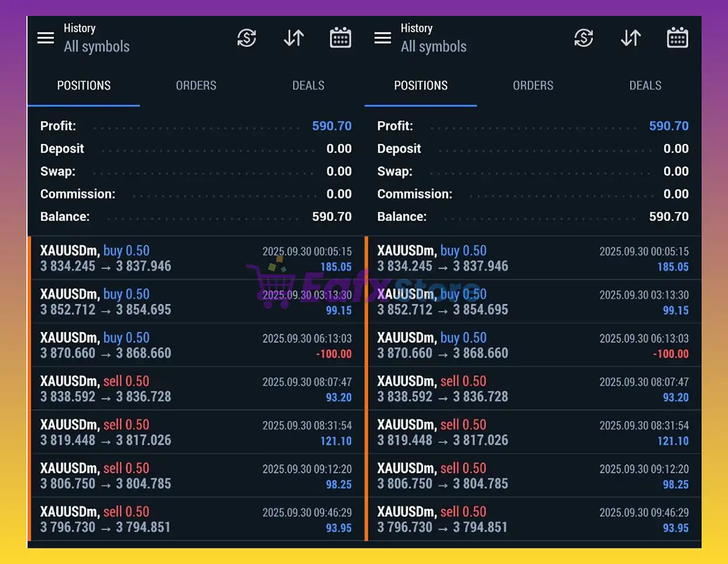The image size is (728, 564).
Task: Click 'All symbols' header text in right panel
Action: pos(433,47)
